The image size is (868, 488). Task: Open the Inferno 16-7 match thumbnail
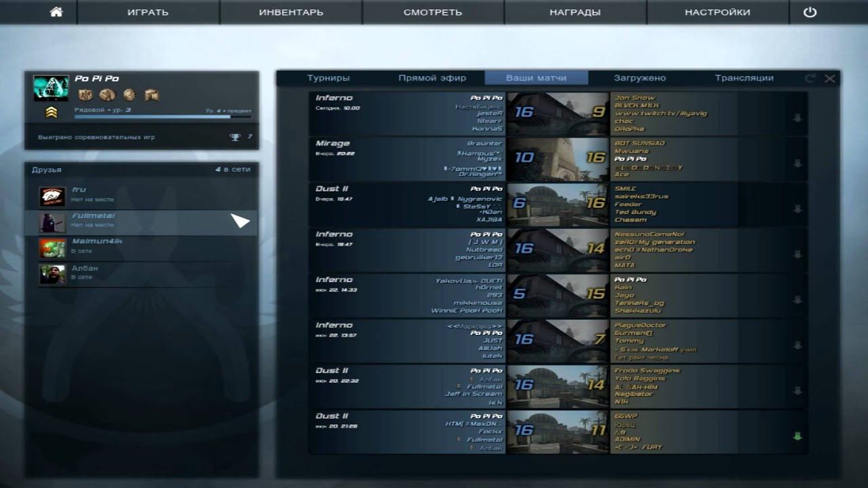pyautogui.click(x=558, y=340)
